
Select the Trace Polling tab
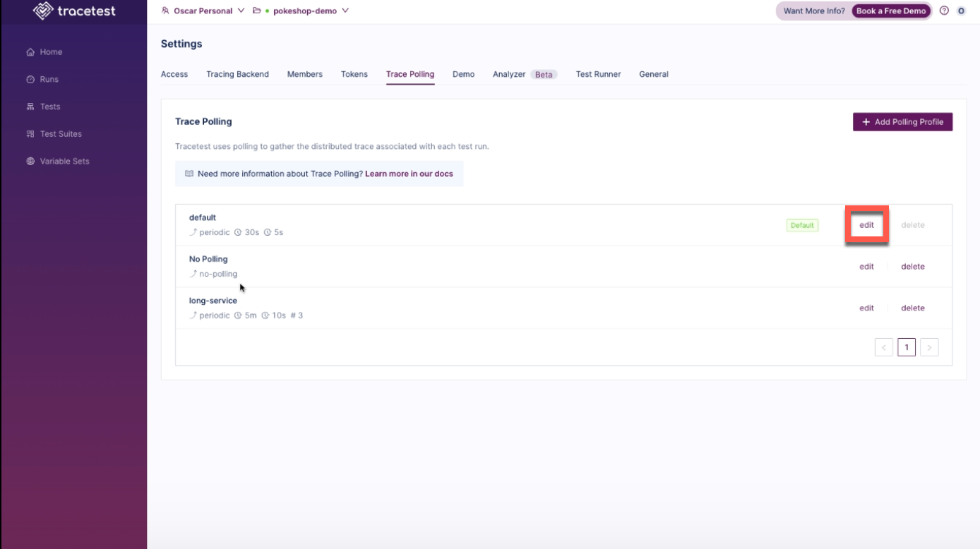click(x=410, y=74)
